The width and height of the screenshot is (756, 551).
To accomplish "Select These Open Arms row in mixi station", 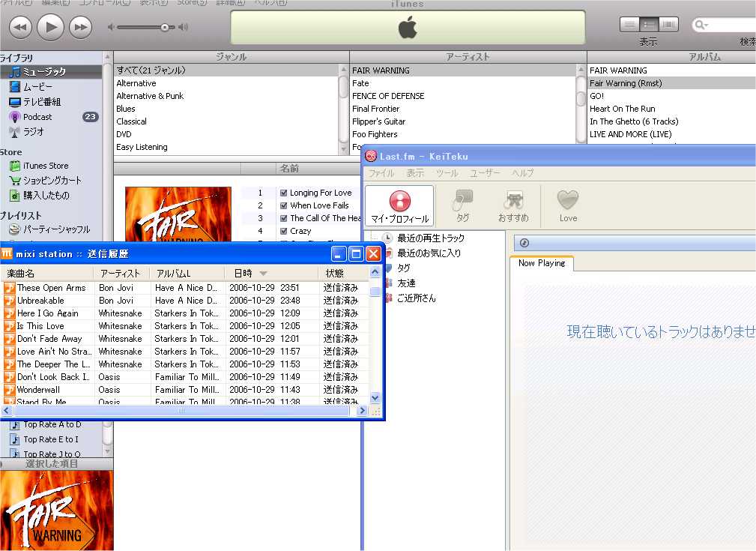I will (185, 288).
